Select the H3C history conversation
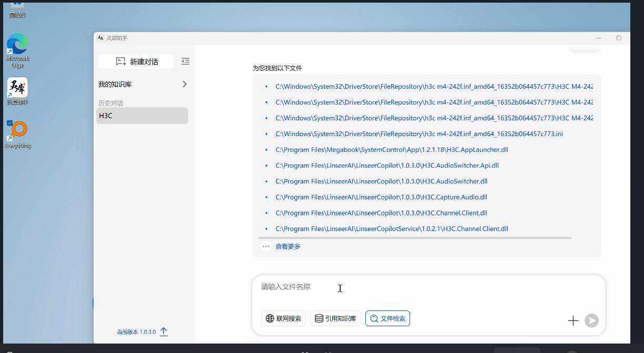644x353 pixels. click(x=142, y=116)
